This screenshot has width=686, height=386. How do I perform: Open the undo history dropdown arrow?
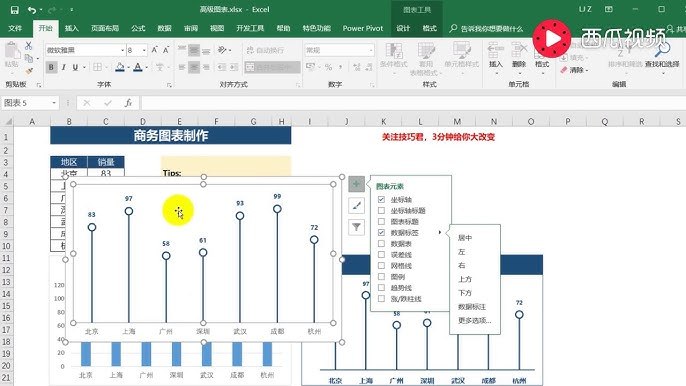tap(41, 10)
